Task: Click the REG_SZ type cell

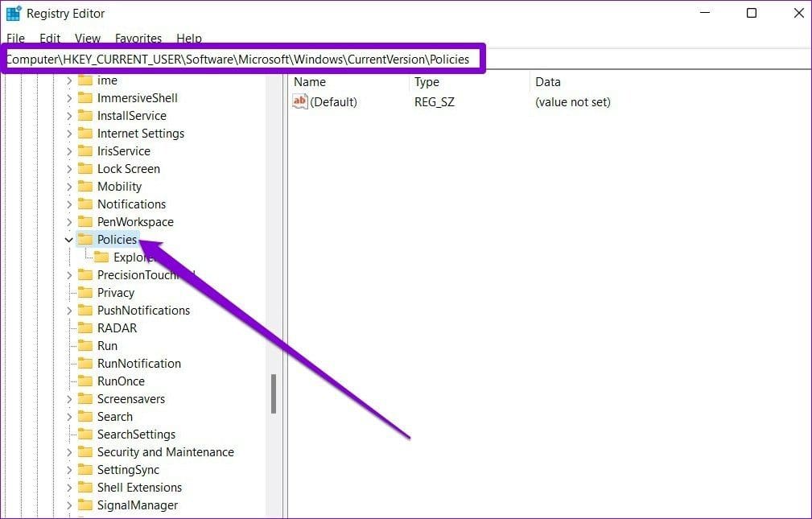Action: pyautogui.click(x=435, y=102)
